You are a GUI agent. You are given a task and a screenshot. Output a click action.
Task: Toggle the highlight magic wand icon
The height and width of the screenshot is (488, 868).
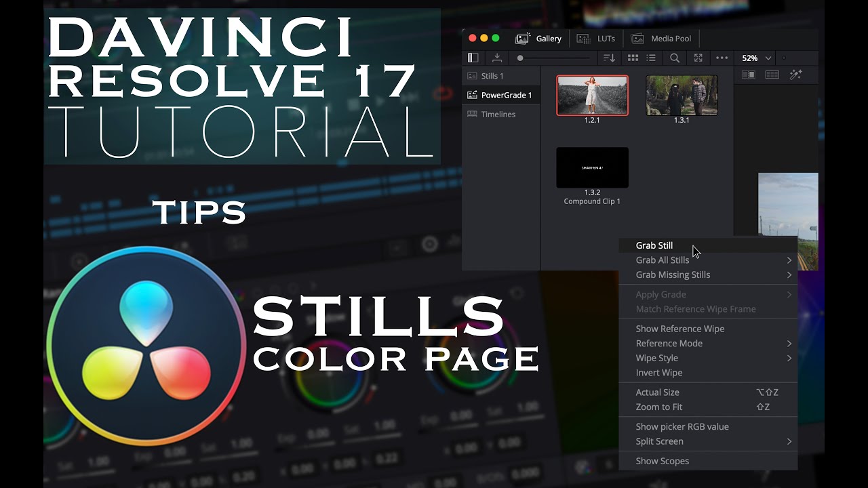[796, 75]
